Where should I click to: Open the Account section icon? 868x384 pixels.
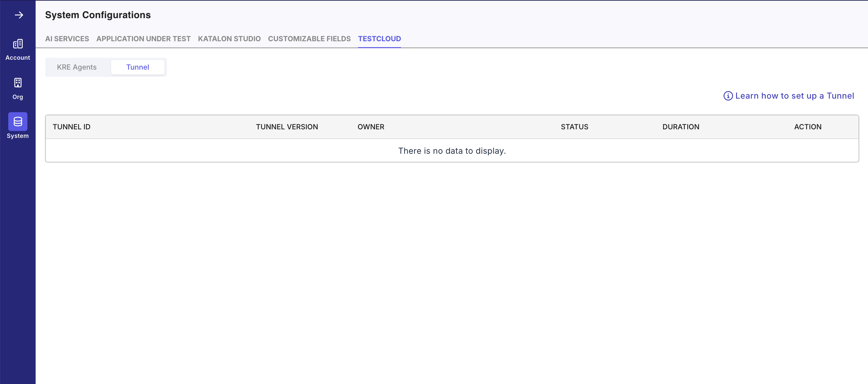coord(18,44)
